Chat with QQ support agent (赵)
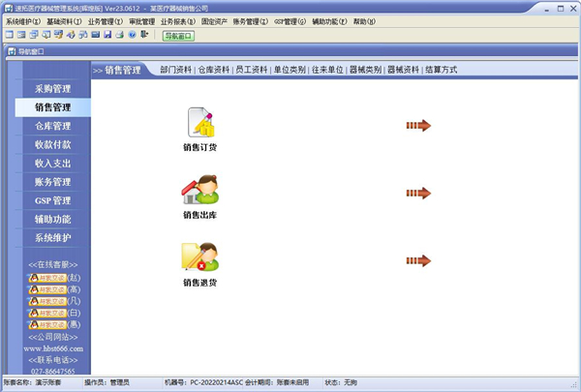The height and width of the screenshot is (392, 581). tap(47, 278)
